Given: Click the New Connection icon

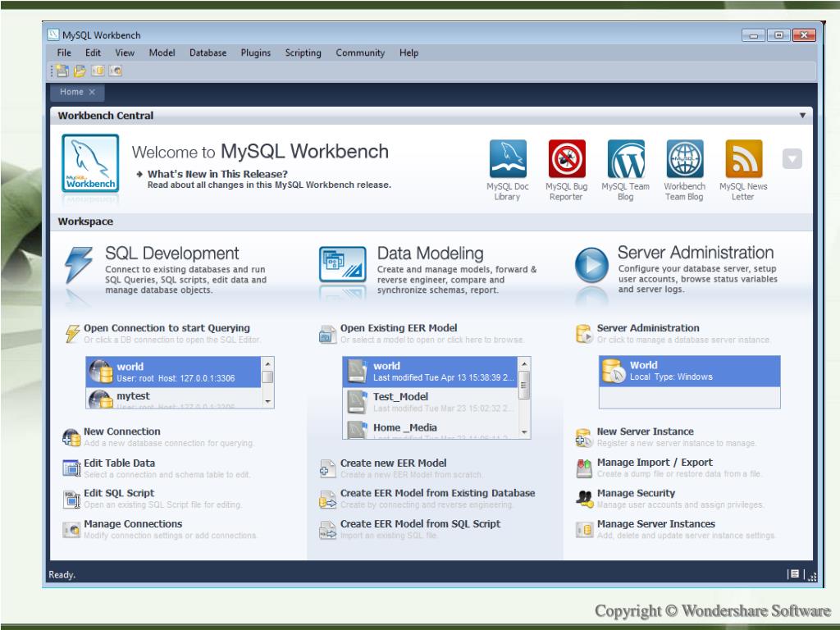Looking at the screenshot, I should tap(71, 438).
